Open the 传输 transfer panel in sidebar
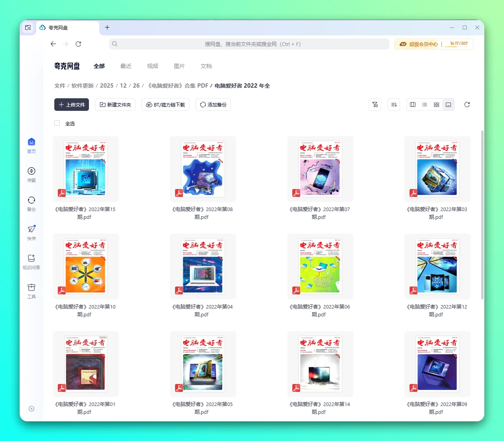 pos(31,175)
